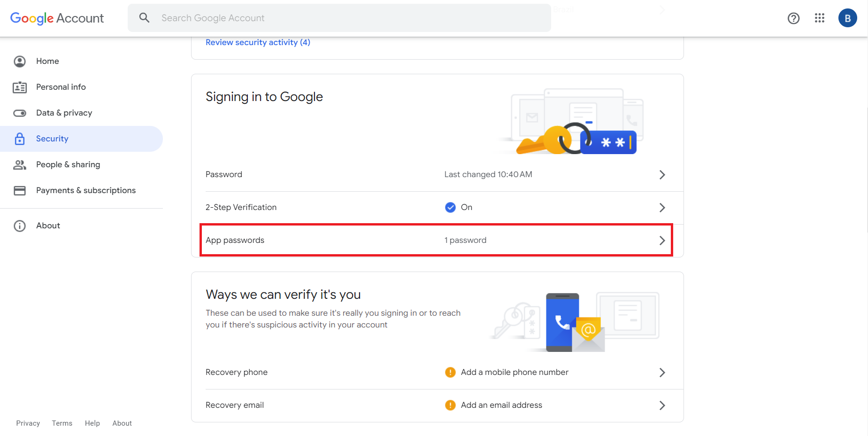Image resolution: width=868 pixels, height=436 pixels.
Task: Click the search magnifier icon
Action: coord(144,18)
